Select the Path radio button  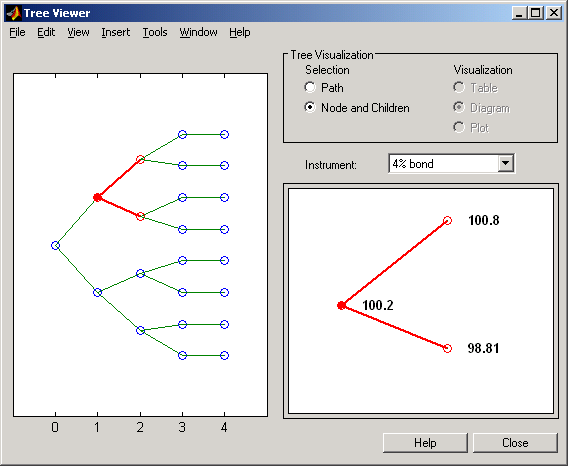pyautogui.click(x=310, y=87)
